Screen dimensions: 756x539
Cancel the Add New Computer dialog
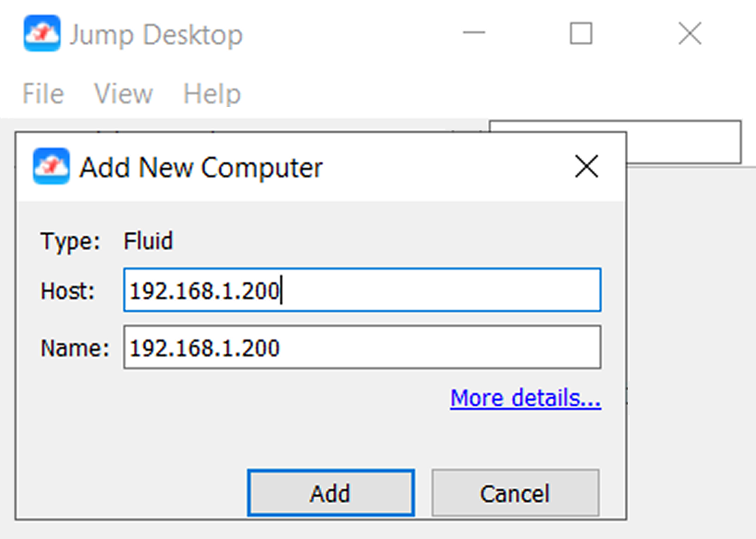click(515, 493)
